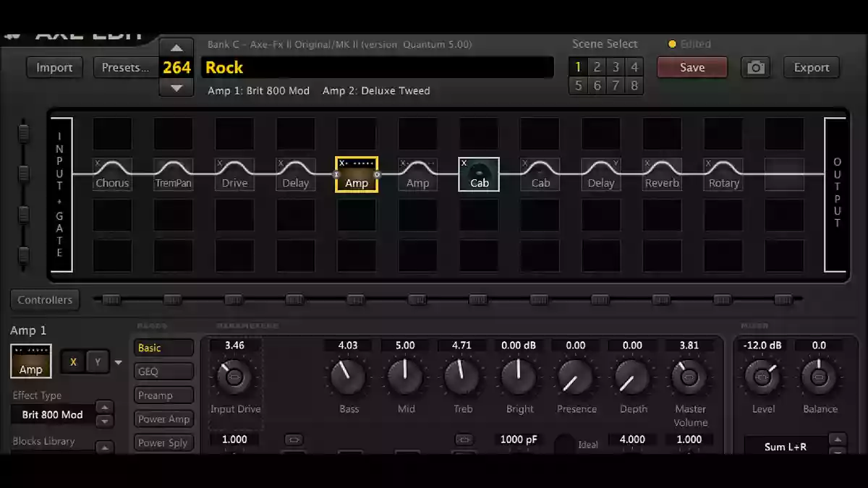The height and width of the screenshot is (488, 868).
Task: Select the white-outlined Cab block
Action: pyautogui.click(x=479, y=174)
